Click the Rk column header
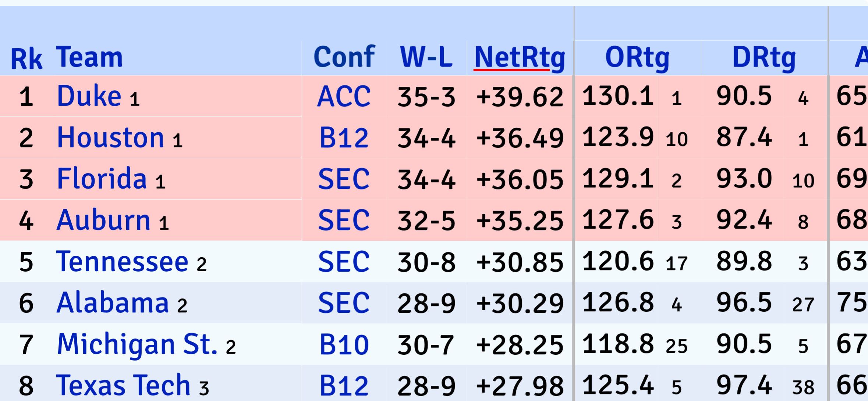Viewport: 868px width, 401px height. pyautogui.click(x=26, y=59)
